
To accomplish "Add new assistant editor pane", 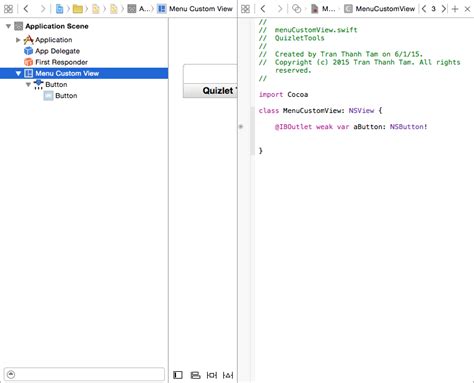I will [x=455, y=9].
